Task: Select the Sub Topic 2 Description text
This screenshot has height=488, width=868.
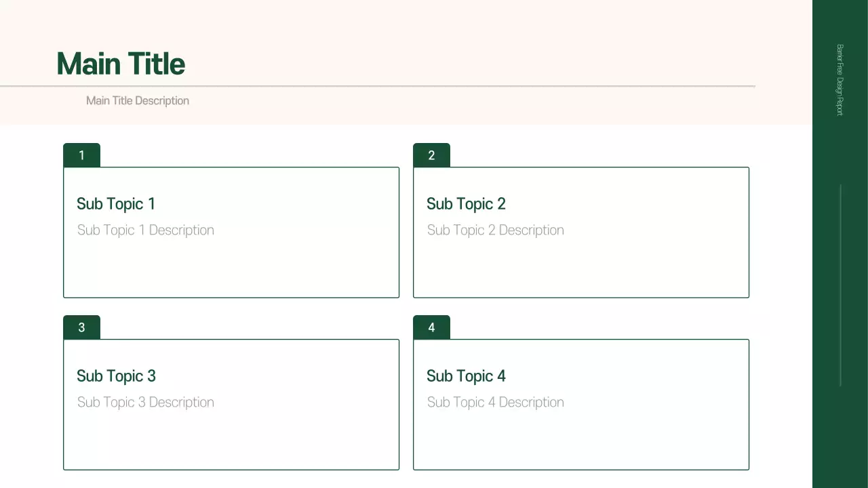Action: [496, 230]
